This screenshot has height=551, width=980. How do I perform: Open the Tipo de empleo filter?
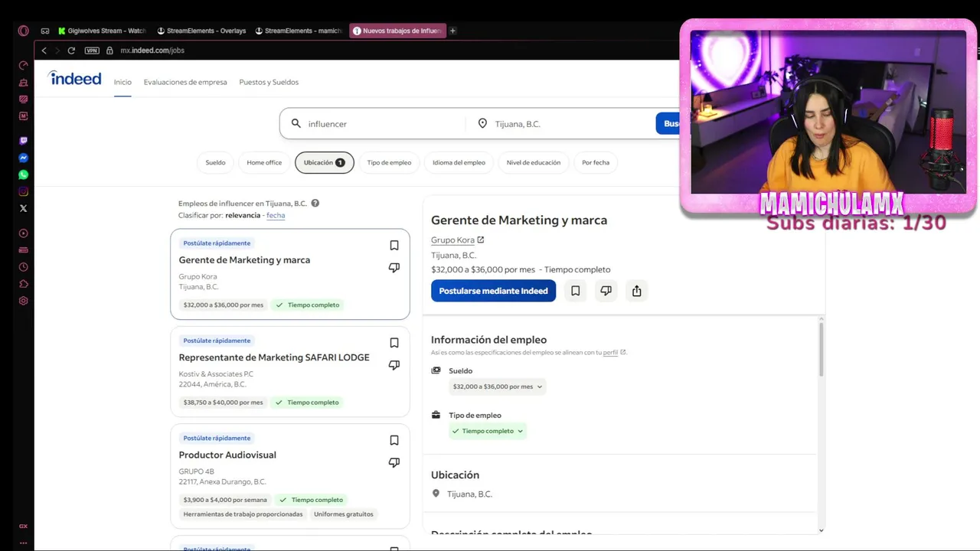(x=389, y=162)
